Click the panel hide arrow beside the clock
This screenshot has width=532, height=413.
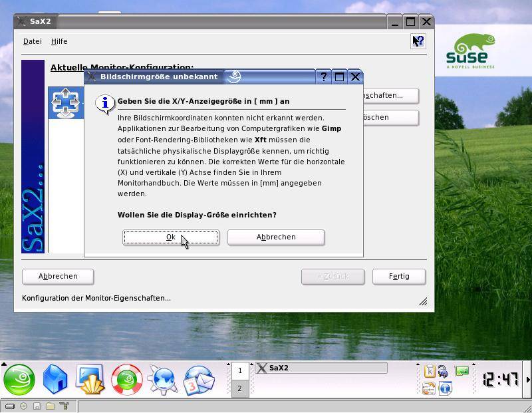(x=527, y=380)
